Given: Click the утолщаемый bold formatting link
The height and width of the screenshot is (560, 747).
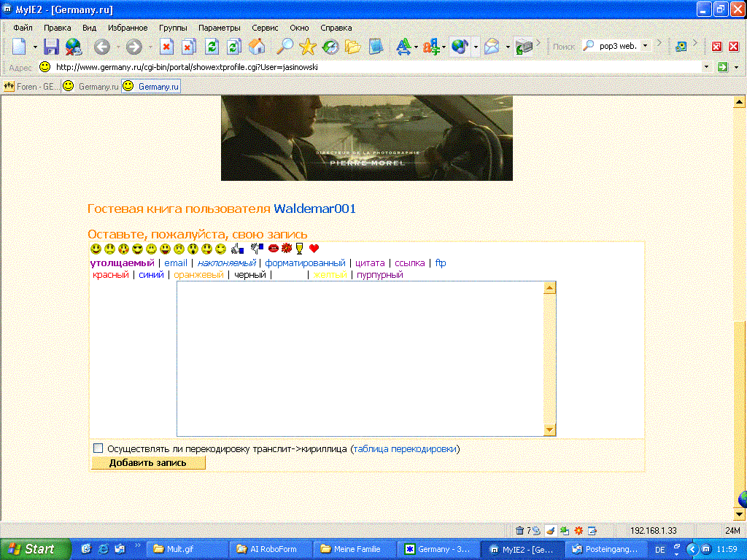Looking at the screenshot, I should (x=122, y=262).
